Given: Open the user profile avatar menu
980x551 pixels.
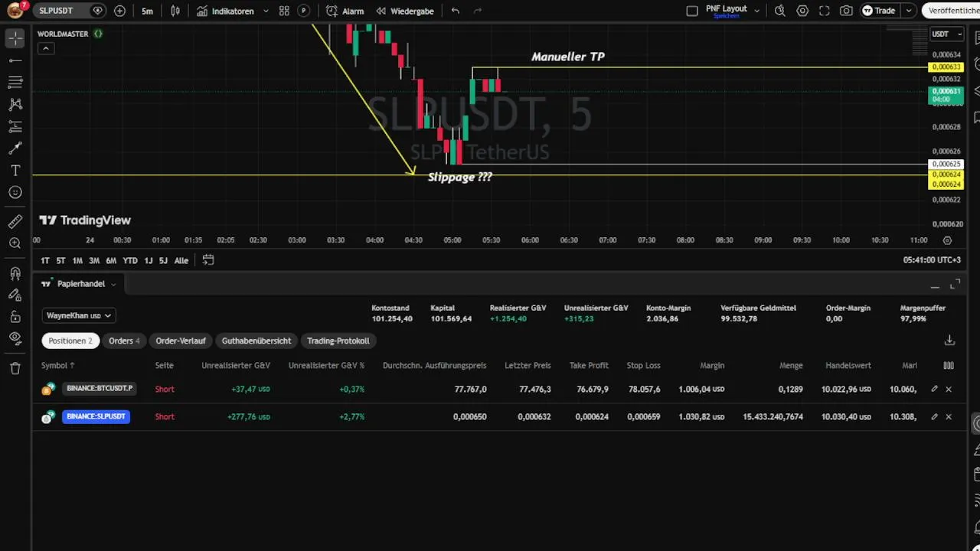Looking at the screenshot, I should point(15,11).
